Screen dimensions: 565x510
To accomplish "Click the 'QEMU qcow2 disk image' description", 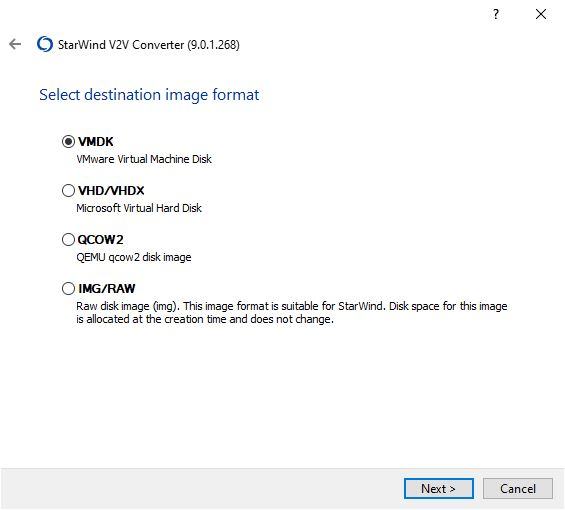I will pos(134,257).
